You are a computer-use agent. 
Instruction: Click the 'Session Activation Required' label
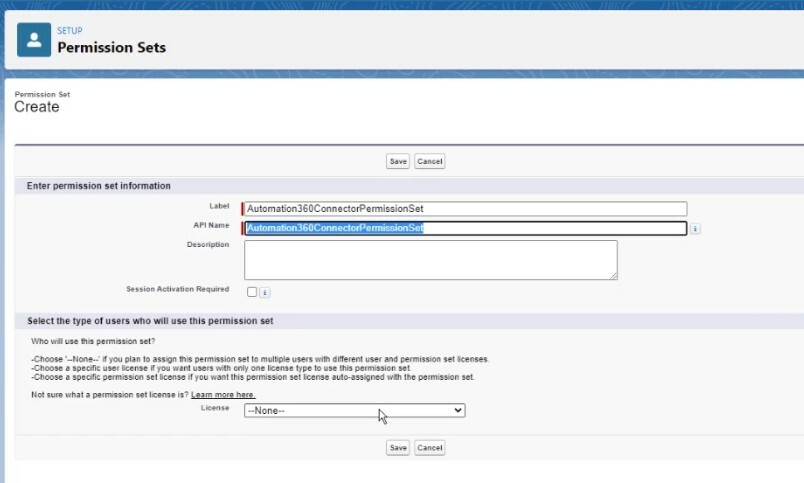click(x=177, y=289)
